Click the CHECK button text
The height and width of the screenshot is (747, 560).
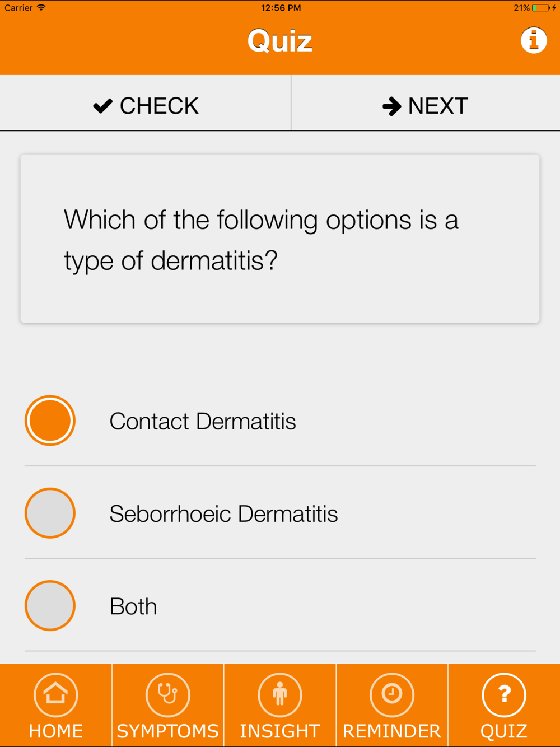pyautogui.click(x=159, y=106)
